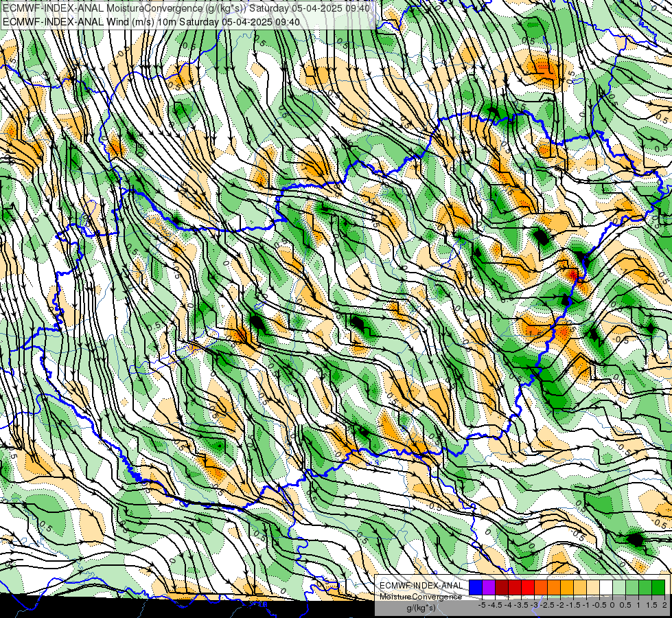Click the -2.5 value on the legend scale
672x618 pixels.
pyautogui.click(x=547, y=605)
